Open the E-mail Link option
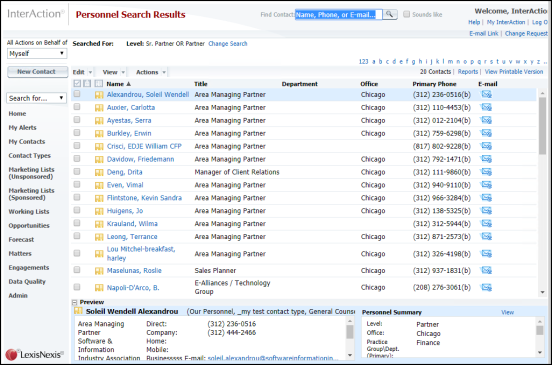Image resolution: width=552 pixels, height=365 pixels. tap(484, 33)
